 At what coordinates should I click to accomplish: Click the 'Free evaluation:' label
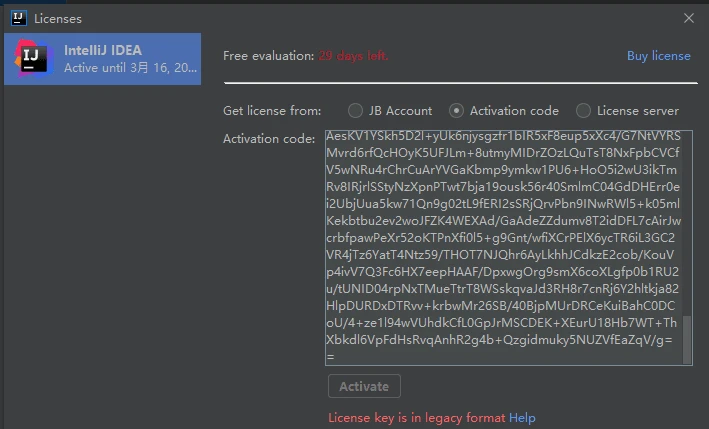[268, 56]
